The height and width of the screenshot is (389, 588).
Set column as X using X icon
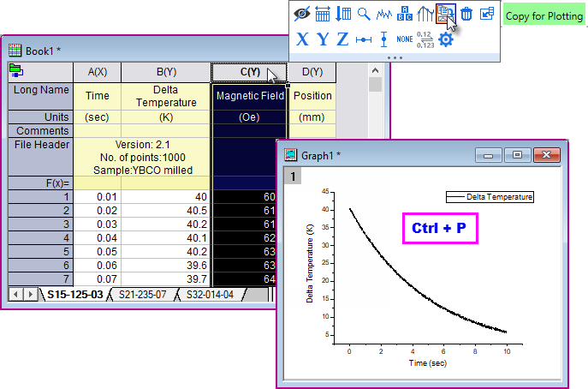point(302,39)
